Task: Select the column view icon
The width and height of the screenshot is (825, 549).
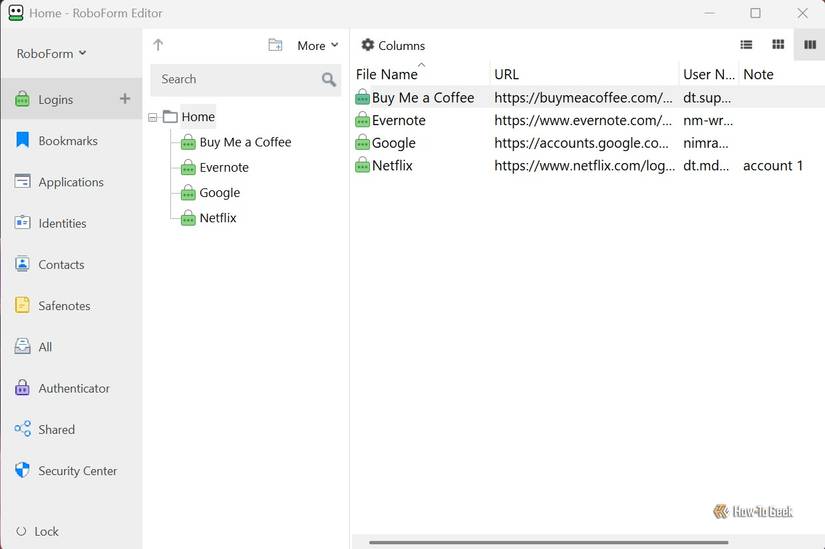Action: point(810,45)
